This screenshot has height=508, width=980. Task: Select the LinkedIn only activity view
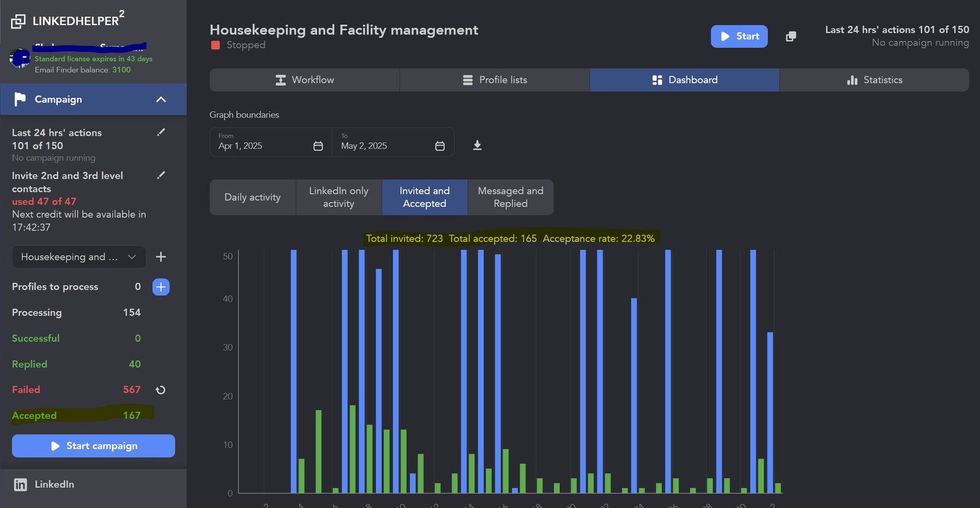tap(339, 197)
